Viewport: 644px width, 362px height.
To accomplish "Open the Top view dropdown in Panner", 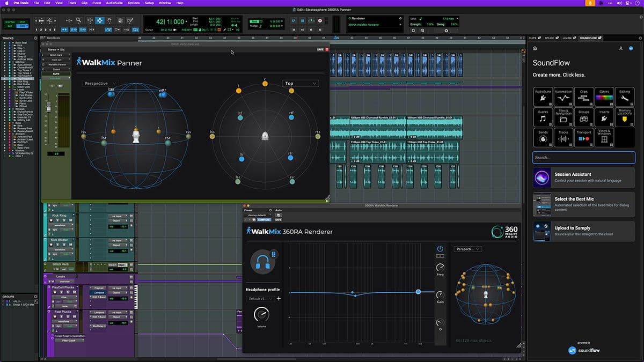I will coord(300,84).
